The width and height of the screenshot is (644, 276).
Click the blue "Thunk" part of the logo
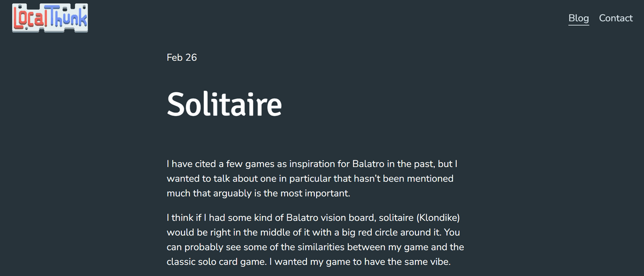pos(69,17)
